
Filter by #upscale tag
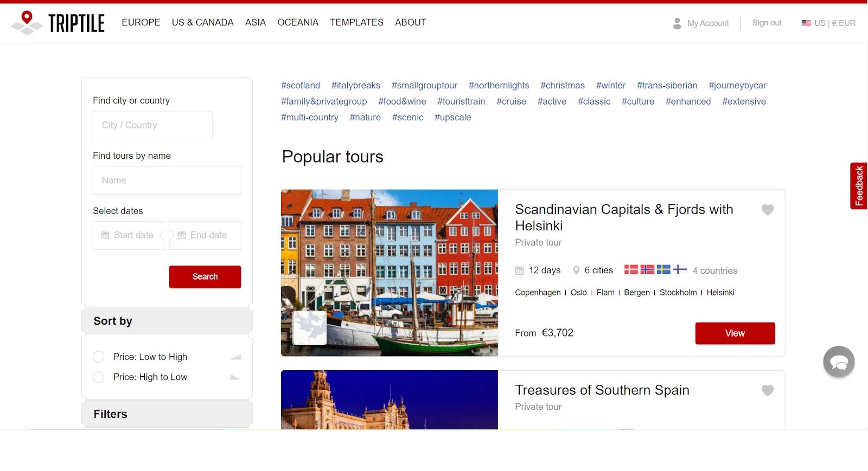(453, 118)
